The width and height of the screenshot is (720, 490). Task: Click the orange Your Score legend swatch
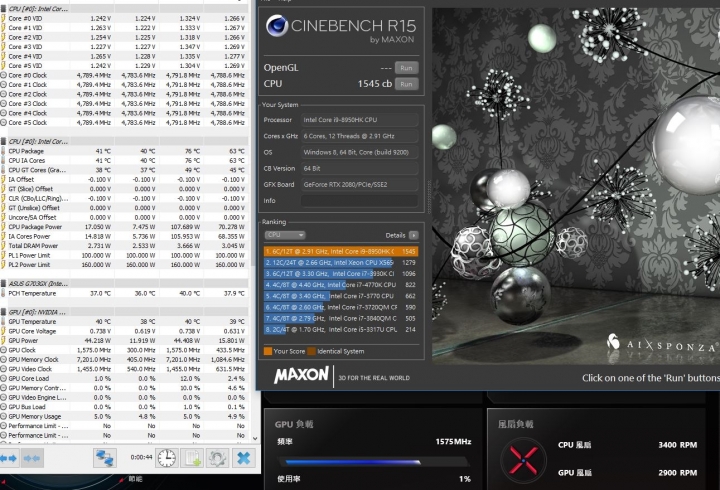(x=268, y=351)
